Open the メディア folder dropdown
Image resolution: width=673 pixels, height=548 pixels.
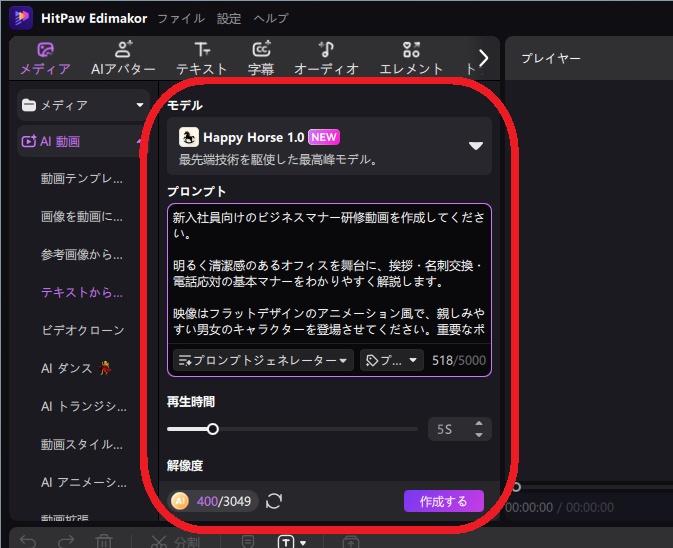(83, 105)
